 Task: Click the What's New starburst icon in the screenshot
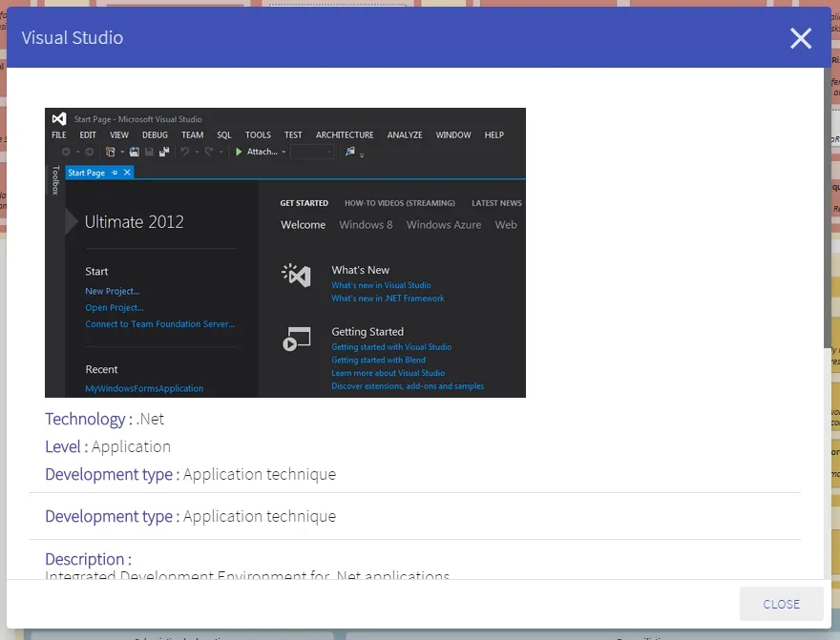coord(296,276)
